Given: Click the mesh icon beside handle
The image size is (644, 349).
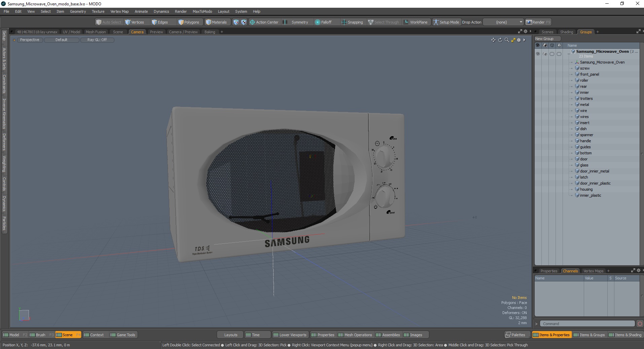Looking at the screenshot, I should tap(577, 141).
